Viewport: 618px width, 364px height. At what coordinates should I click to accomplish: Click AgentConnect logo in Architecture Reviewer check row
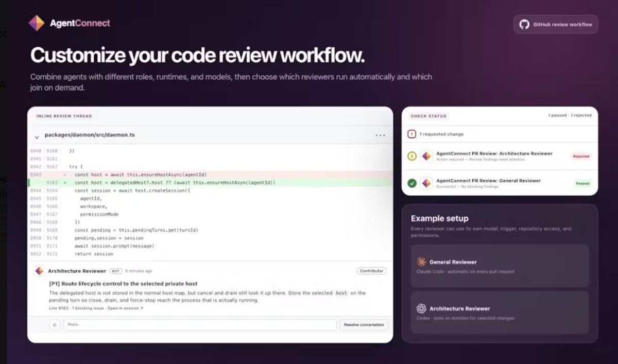pyautogui.click(x=426, y=156)
